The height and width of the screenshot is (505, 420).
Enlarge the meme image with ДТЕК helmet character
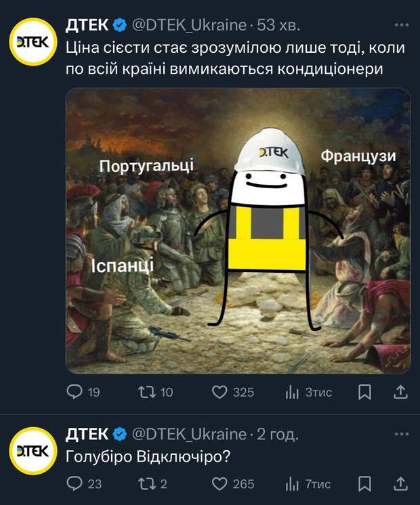[x=238, y=231]
